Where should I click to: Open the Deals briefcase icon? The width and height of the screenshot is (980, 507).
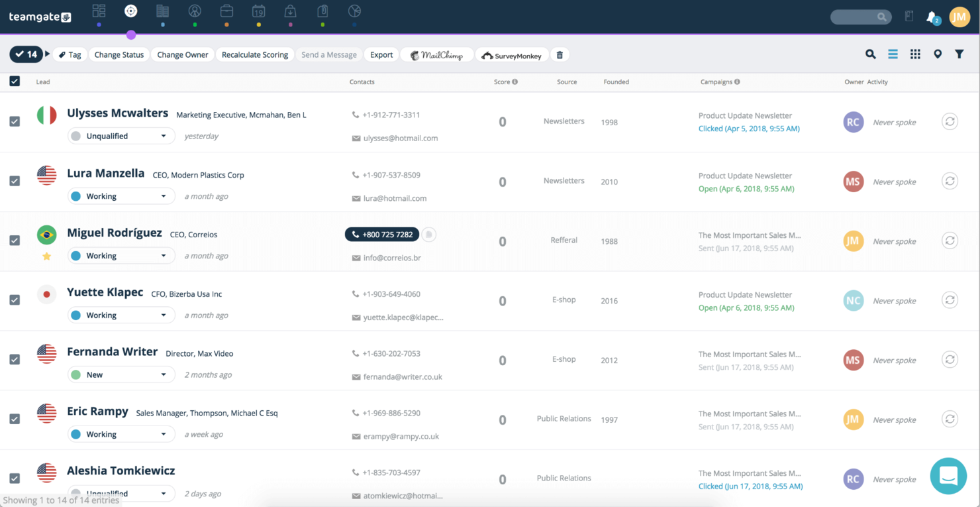click(226, 10)
